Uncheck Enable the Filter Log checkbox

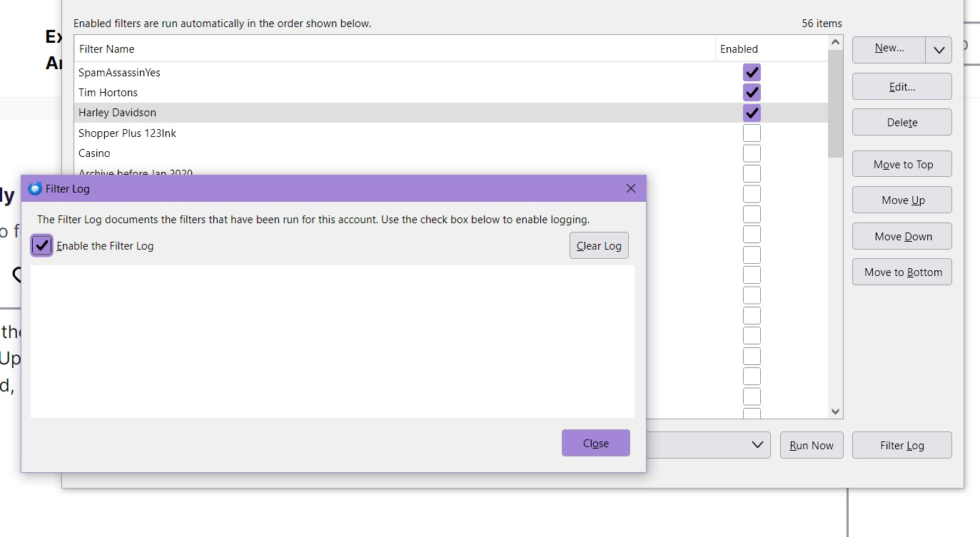42,246
